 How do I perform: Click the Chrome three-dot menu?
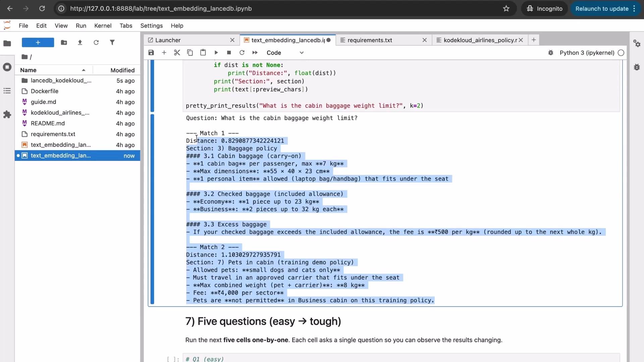pos(634,9)
